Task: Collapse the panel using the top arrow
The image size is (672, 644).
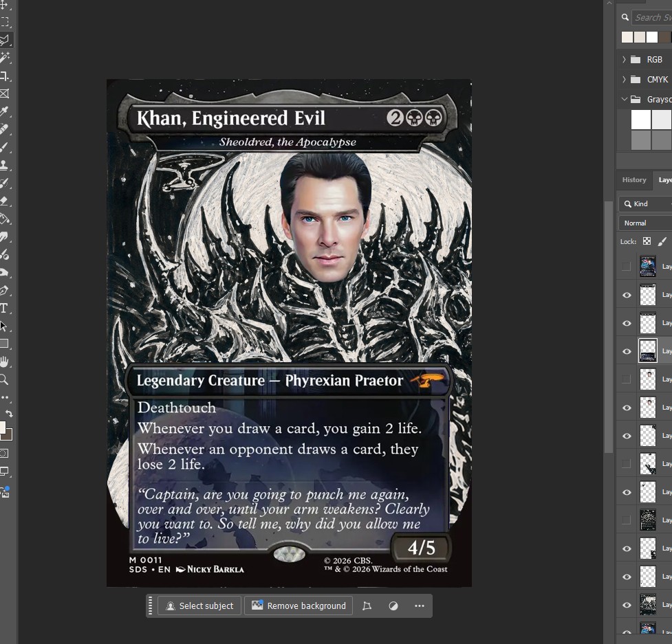Action: [609, 3]
